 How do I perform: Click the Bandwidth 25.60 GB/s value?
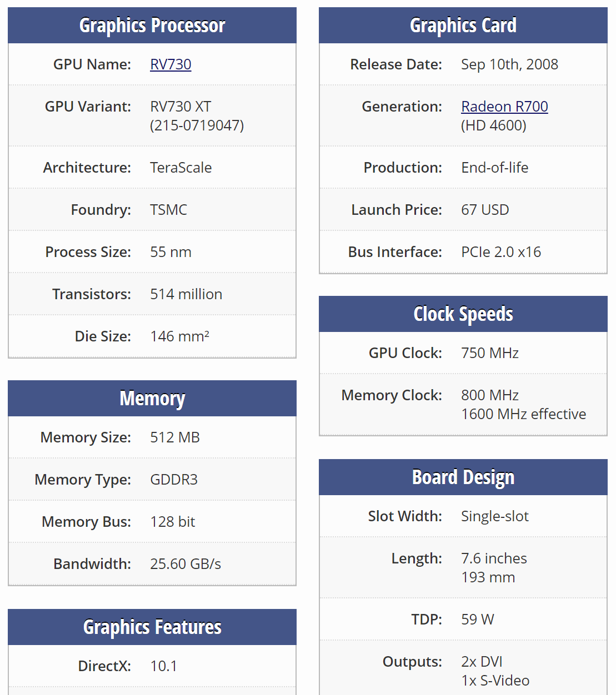coord(186,564)
